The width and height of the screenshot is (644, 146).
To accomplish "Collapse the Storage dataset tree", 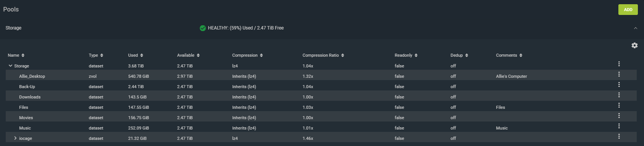I will [10, 66].
